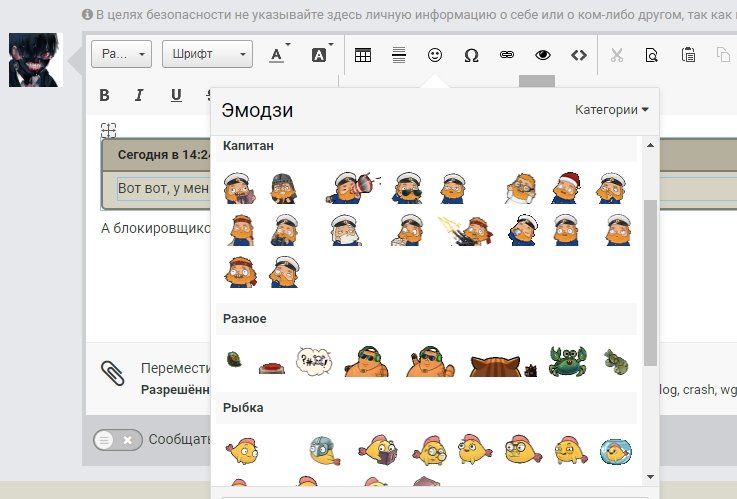This screenshot has width=737, height=499.
Task: Toggle bold text formatting
Action: tap(104, 95)
